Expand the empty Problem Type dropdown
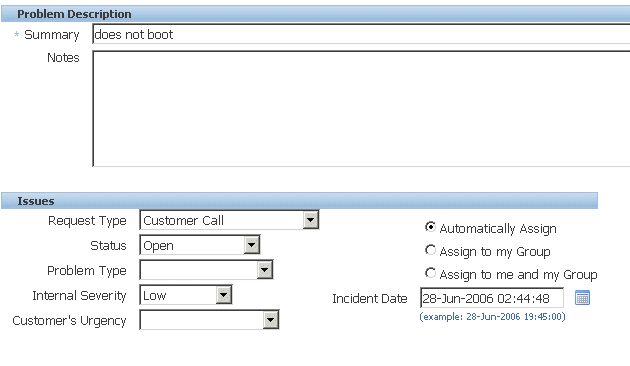 point(206,270)
